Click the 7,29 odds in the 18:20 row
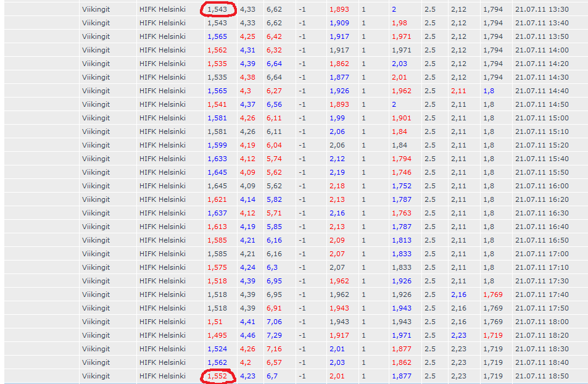The height and width of the screenshot is (384, 588). tap(274, 336)
